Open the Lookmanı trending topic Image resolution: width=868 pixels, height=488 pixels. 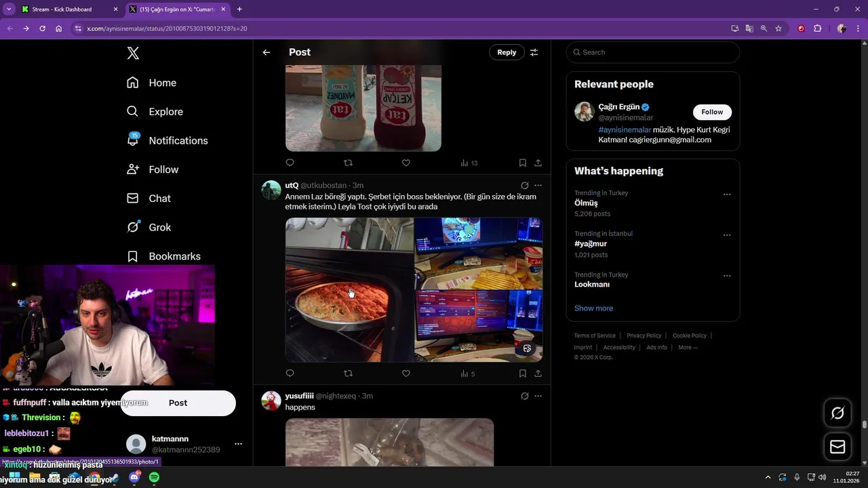[x=592, y=285]
